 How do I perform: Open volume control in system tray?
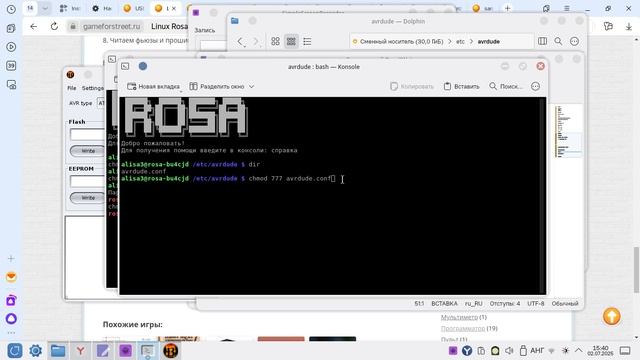coord(509,351)
